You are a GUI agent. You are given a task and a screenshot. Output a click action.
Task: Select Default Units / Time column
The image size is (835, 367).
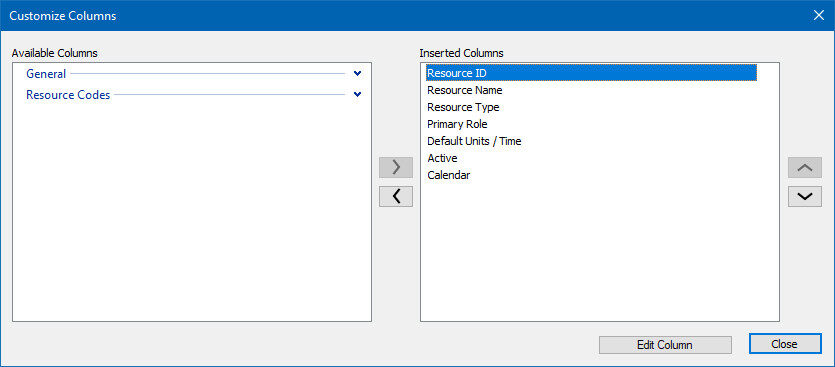474,141
